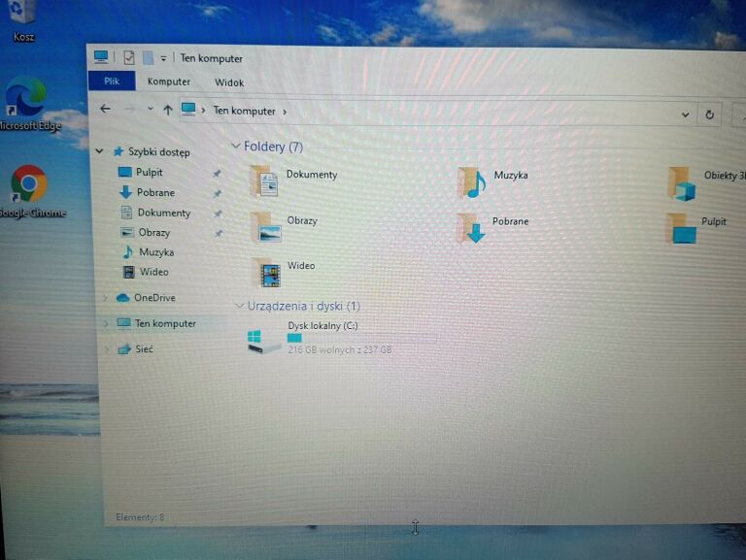This screenshot has height=560, width=746.
Task: Collapse the Urządzenia i dyski group
Action: pos(239,306)
